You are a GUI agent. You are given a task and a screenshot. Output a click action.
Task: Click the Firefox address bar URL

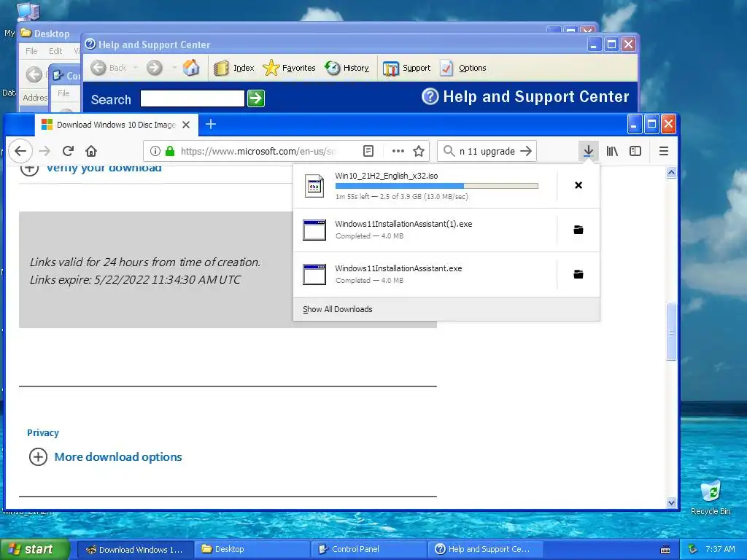click(x=258, y=152)
